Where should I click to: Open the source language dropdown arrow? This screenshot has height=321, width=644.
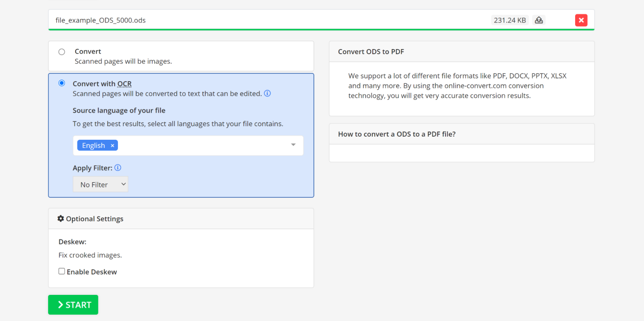293,145
